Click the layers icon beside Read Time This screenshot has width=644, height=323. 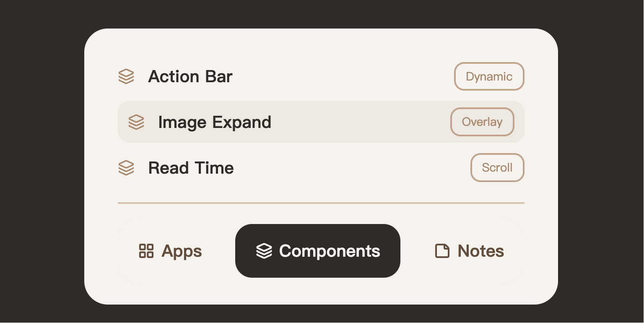tap(126, 168)
